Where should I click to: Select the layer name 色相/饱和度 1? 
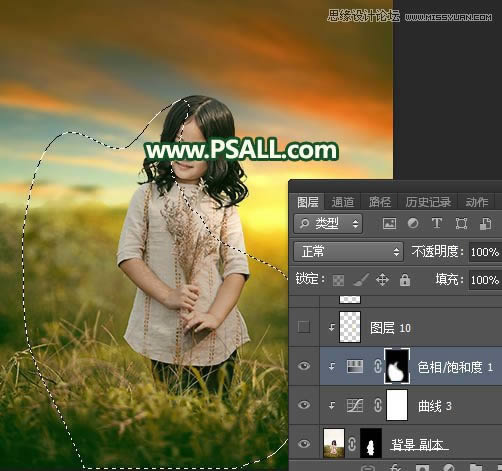click(x=455, y=367)
